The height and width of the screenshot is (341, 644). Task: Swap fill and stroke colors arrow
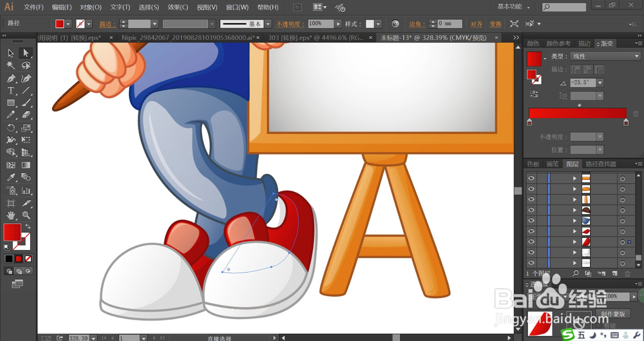(28, 226)
